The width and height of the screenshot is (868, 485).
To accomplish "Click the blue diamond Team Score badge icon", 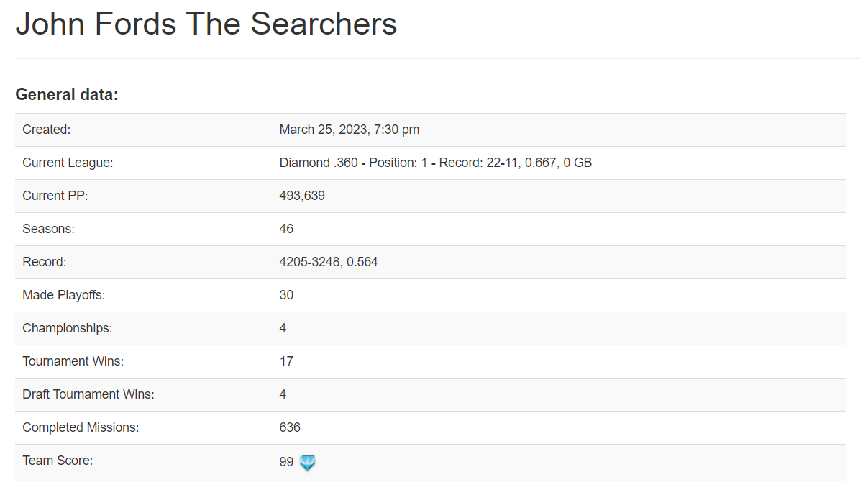I will click(308, 463).
